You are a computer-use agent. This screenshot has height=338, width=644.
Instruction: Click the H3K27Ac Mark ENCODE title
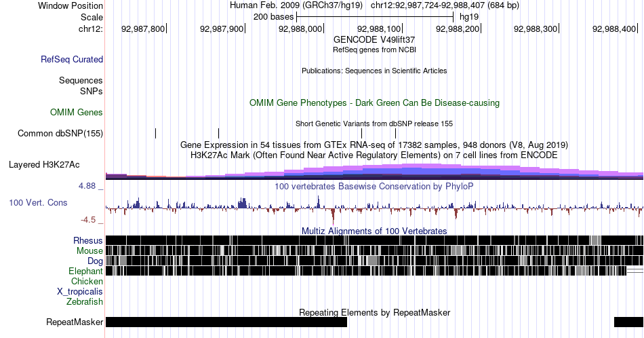point(374,155)
